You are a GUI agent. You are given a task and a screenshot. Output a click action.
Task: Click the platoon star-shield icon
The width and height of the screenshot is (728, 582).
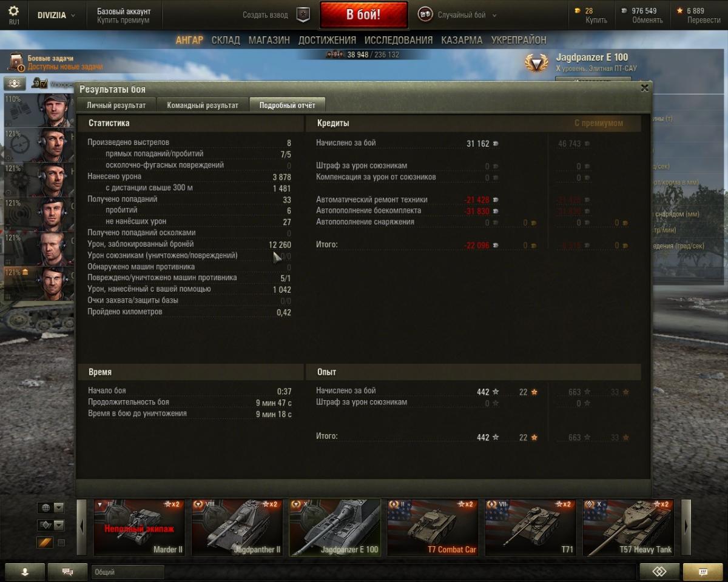point(303,15)
